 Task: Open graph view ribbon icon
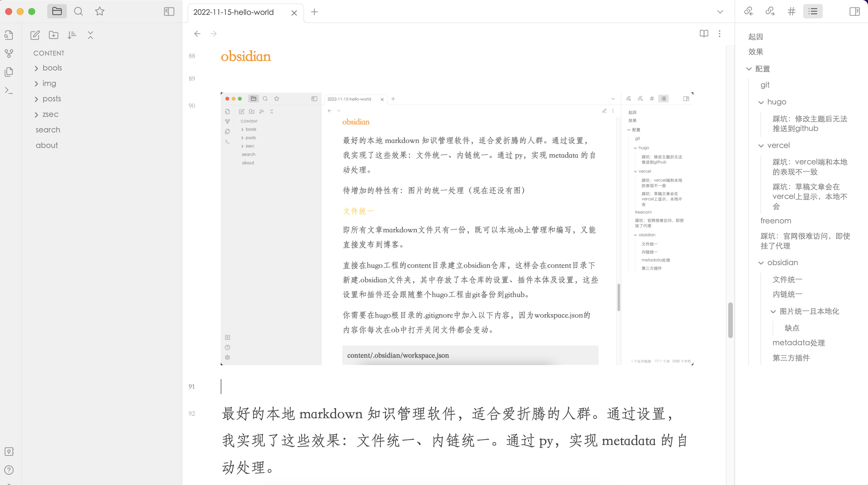click(x=9, y=53)
